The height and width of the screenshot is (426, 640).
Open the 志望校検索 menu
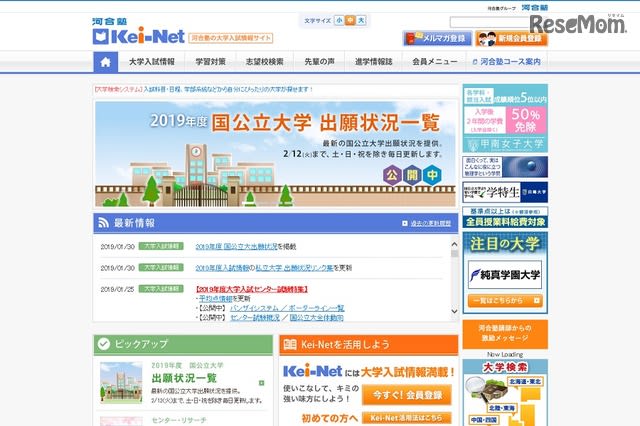click(x=264, y=62)
